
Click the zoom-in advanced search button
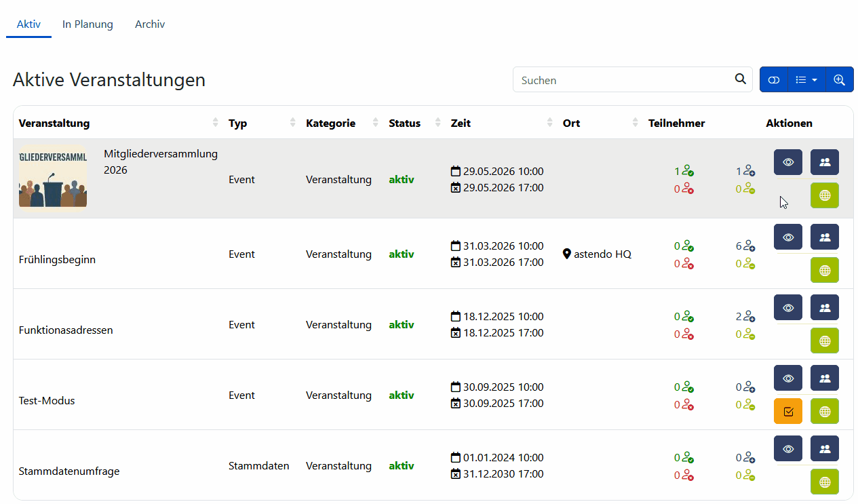click(x=839, y=79)
